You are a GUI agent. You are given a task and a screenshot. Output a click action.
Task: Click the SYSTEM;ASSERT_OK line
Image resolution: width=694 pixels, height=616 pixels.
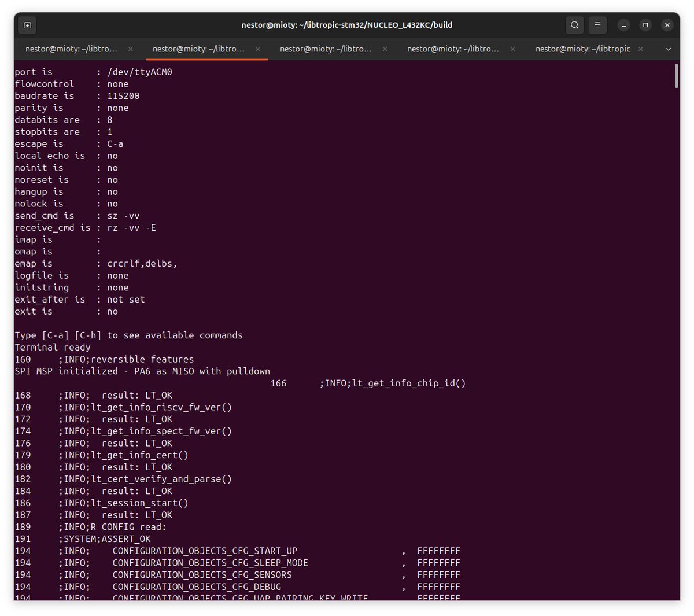click(x=104, y=539)
